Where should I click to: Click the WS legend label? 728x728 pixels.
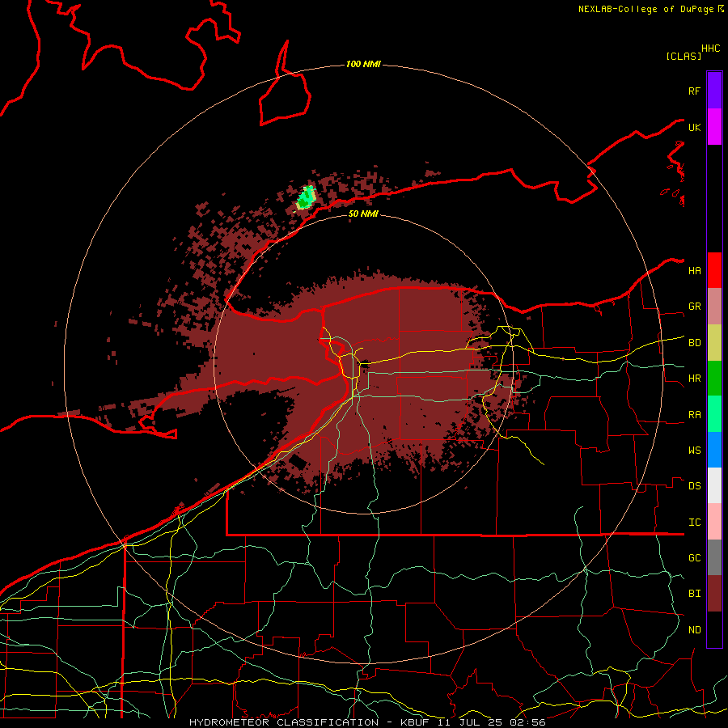click(694, 451)
